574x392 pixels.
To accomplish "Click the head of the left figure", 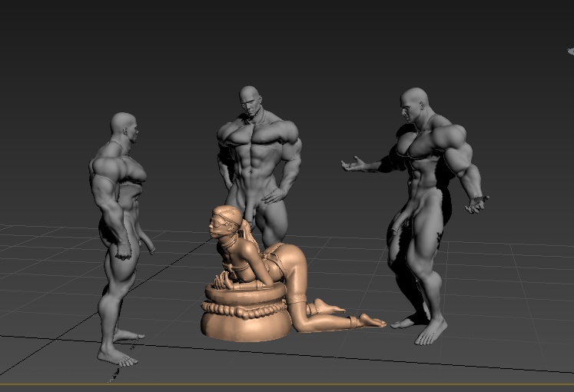I will pos(124,128).
